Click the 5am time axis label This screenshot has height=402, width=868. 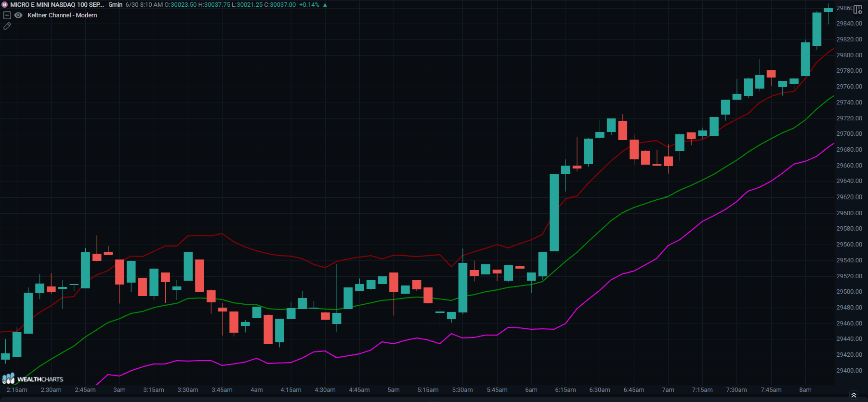pos(394,390)
